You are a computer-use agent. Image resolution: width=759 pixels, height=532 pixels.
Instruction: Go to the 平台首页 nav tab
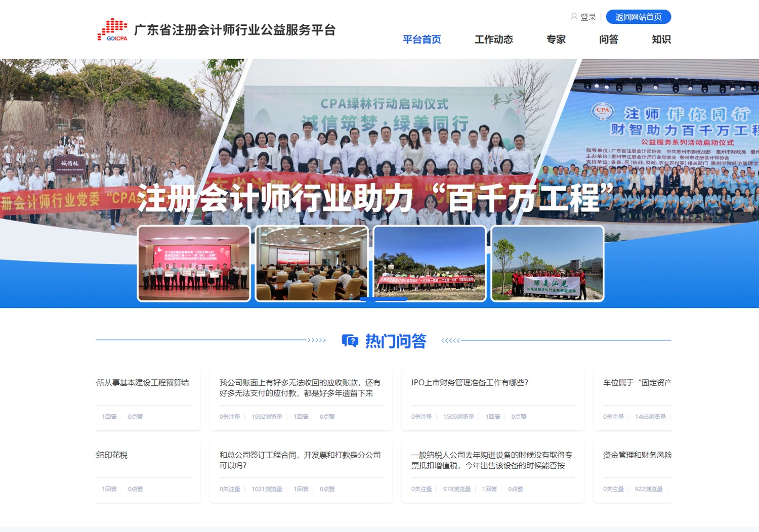(421, 39)
